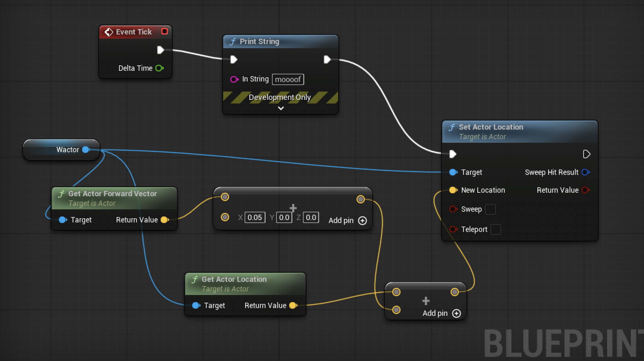Enable the Sweep checkbox
Screen dimensions: 644x361
tap(490, 209)
